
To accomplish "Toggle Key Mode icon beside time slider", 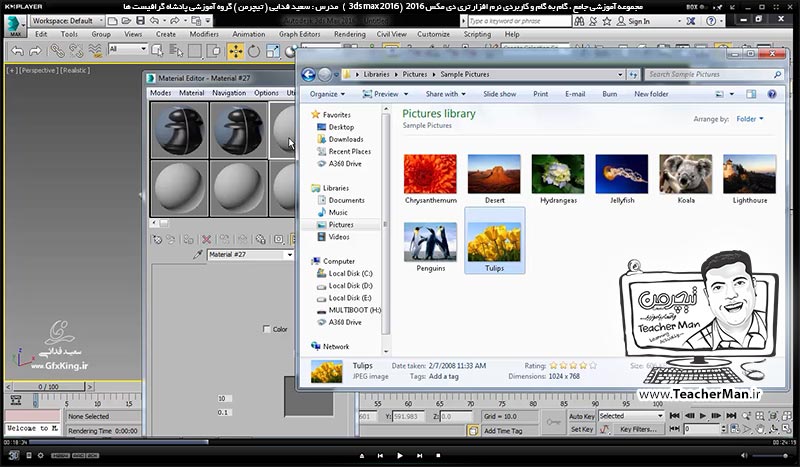I will click(x=15, y=400).
